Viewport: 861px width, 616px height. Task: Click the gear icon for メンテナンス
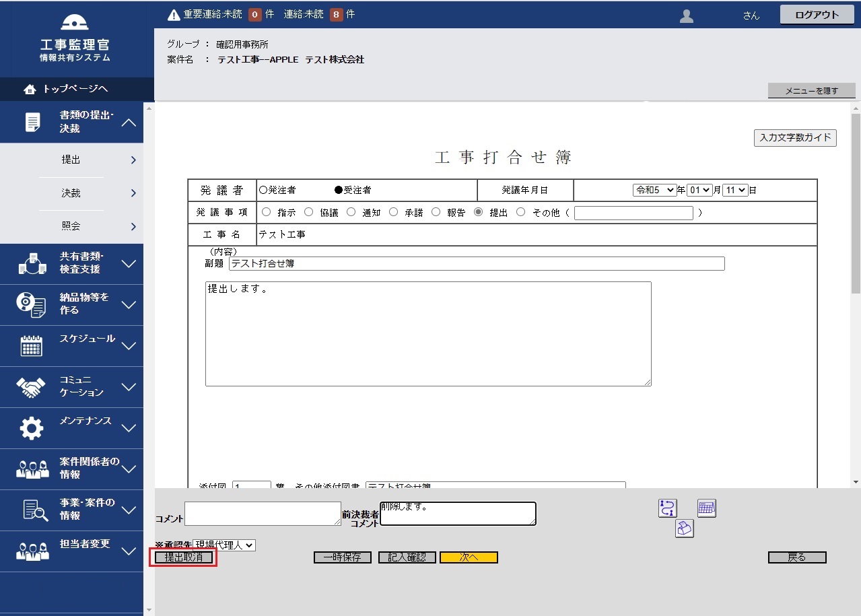[x=32, y=428]
